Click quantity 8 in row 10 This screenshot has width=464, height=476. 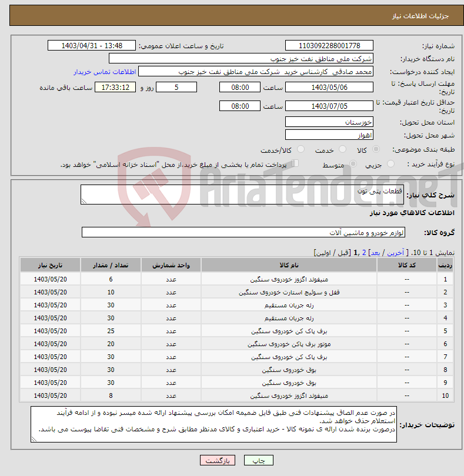111,395
